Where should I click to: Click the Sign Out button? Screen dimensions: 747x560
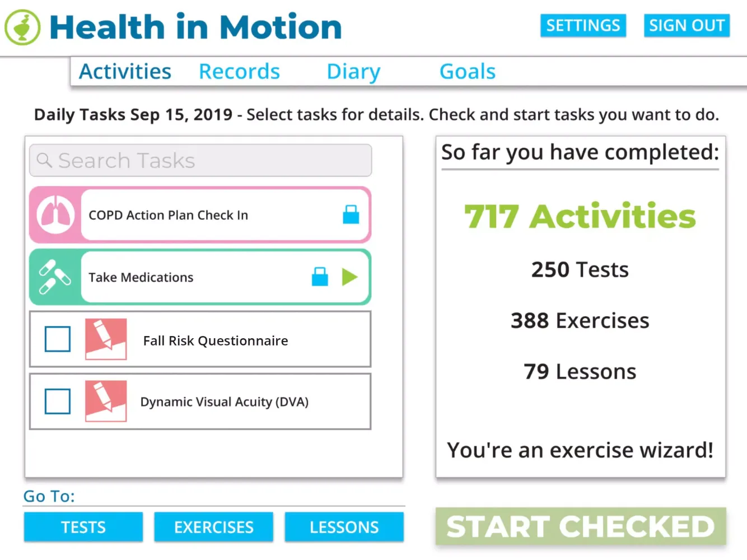tap(687, 26)
